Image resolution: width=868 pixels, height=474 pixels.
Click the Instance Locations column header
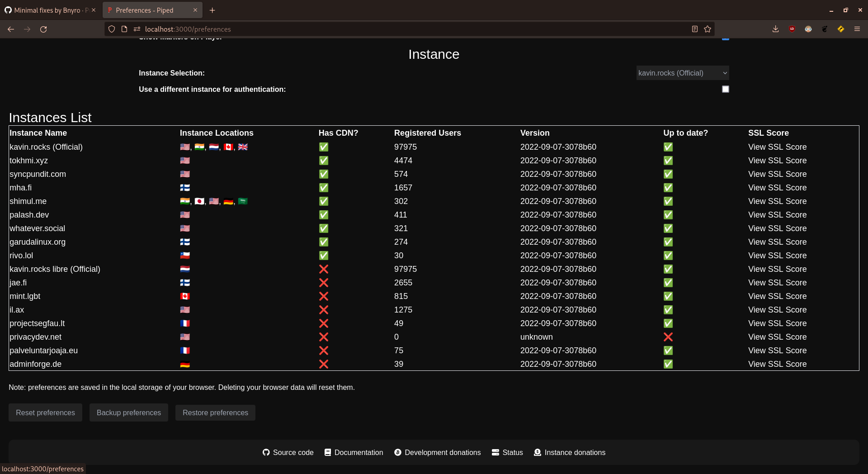(217, 133)
